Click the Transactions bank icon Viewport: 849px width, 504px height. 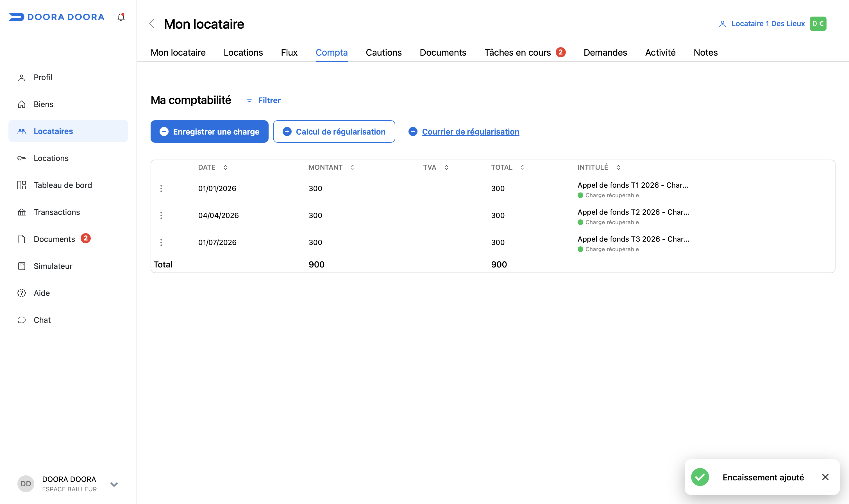[21, 212]
